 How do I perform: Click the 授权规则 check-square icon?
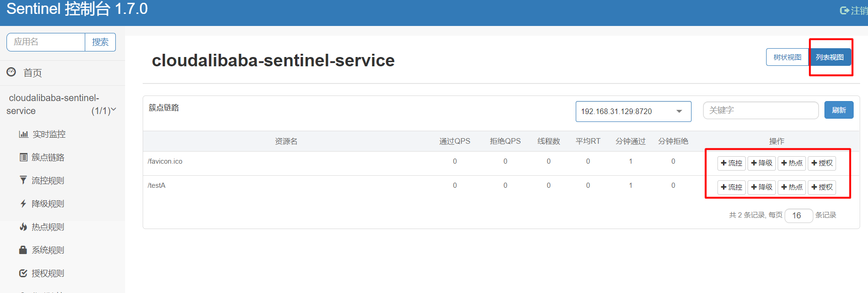23,273
